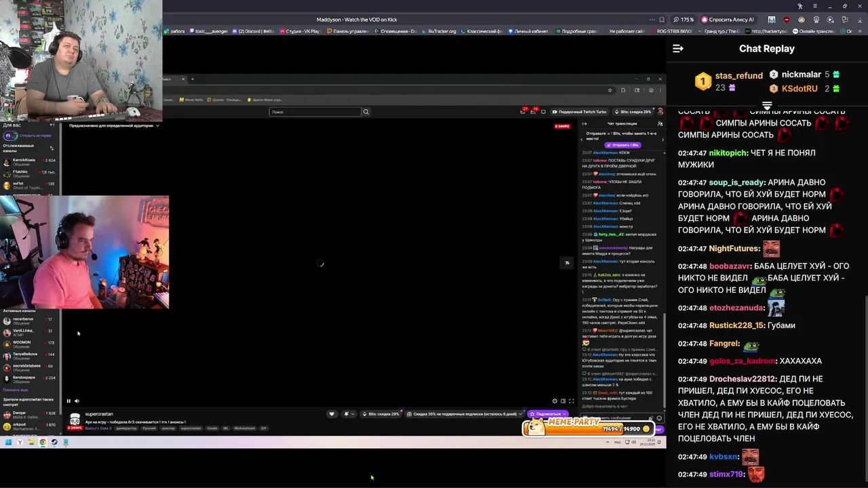Screen dimensions: 868x488
Task: Open Chrome icon in stream taskbar
Action: tap(43, 443)
